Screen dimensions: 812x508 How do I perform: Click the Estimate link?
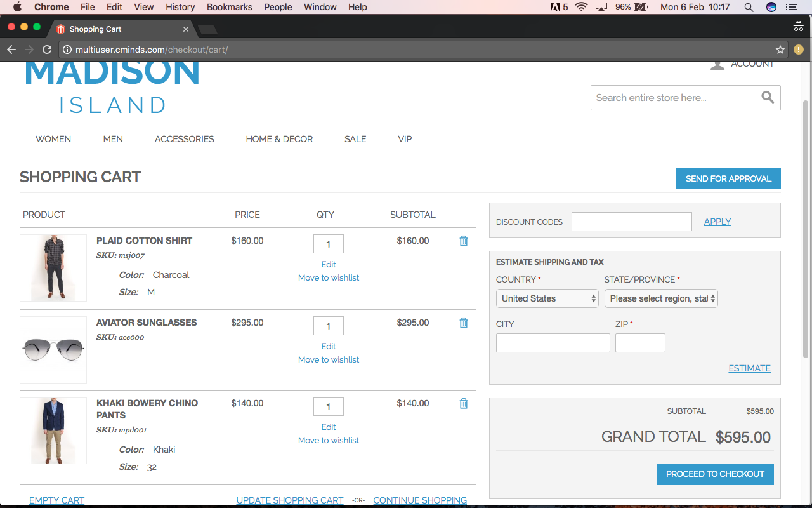(x=750, y=368)
